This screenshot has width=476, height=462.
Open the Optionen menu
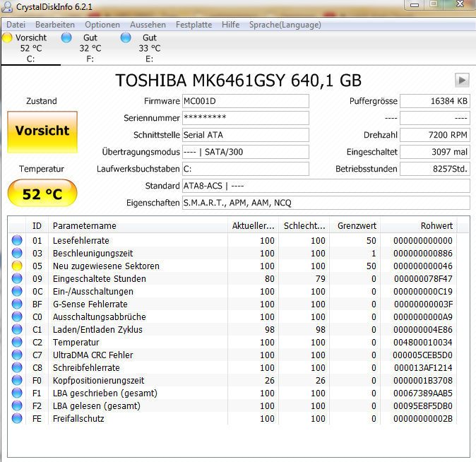click(x=102, y=25)
